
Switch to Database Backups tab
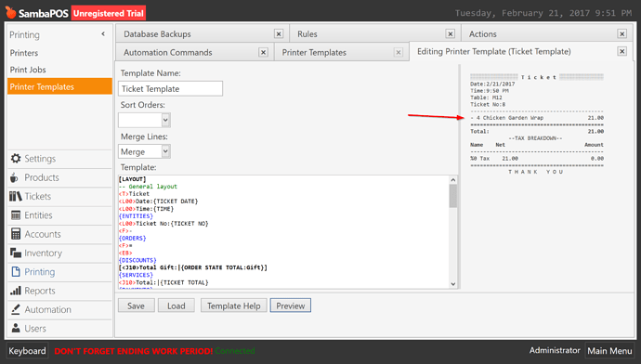coord(157,34)
